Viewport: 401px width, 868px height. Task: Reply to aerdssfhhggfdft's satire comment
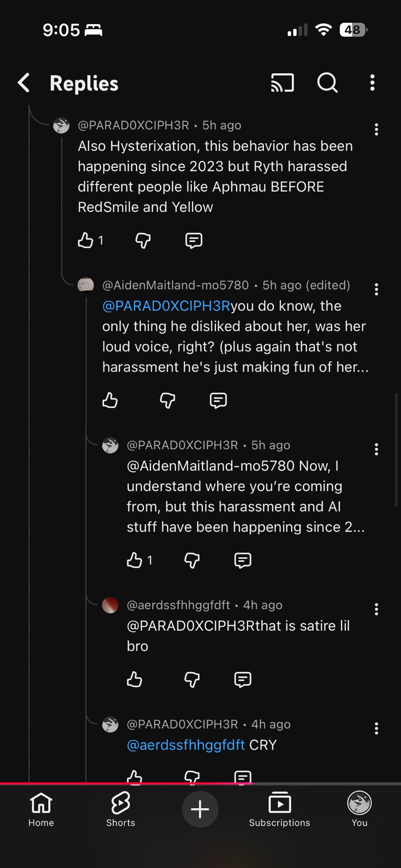point(243,679)
